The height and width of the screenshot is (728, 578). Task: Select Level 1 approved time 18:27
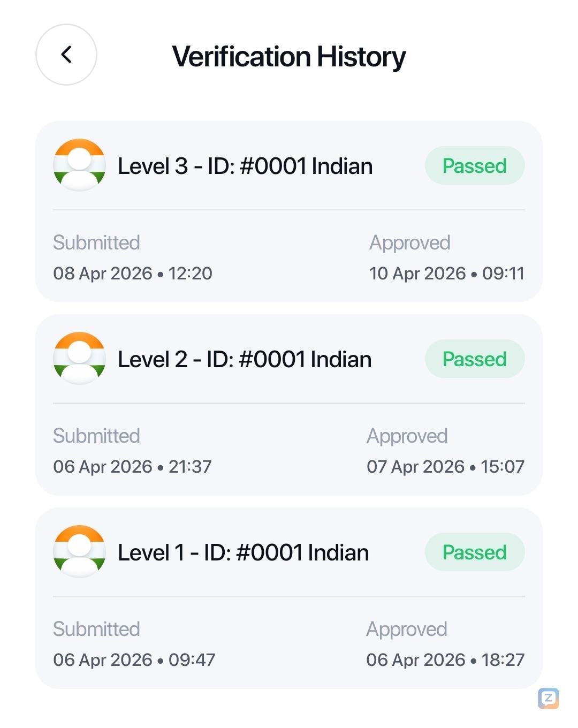[x=503, y=660]
